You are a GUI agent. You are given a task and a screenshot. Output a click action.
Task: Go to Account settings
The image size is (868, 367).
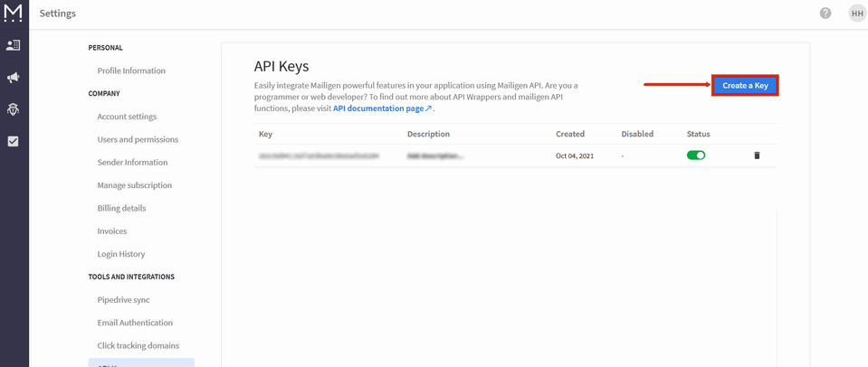click(x=127, y=117)
